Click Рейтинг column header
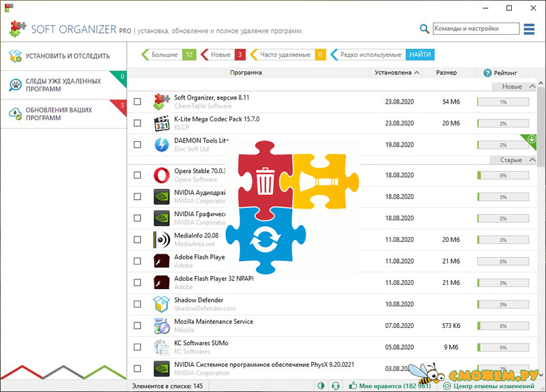This screenshot has height=392, width=546. point(505,73)
